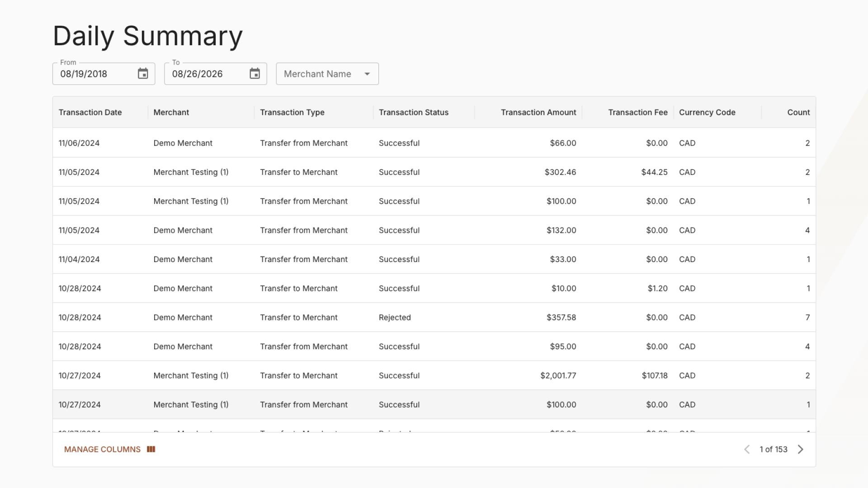This screenshot has width=868, height=488.
Task: Click the Manage Columns grid icon
Action: 151,449
